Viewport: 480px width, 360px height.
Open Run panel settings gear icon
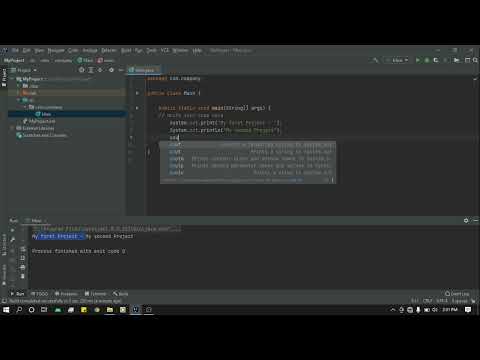coord(466,220)
